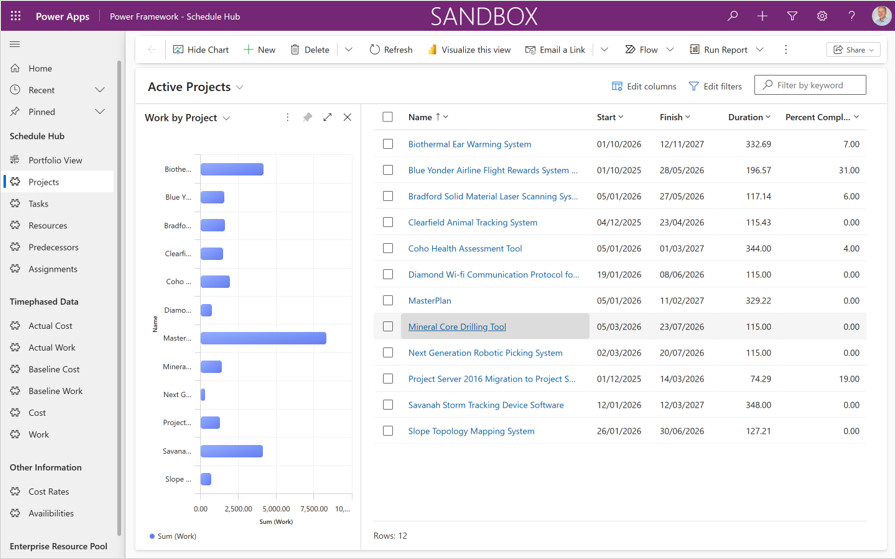Close the Work by Project chart pane

click(x=347, y=118)
